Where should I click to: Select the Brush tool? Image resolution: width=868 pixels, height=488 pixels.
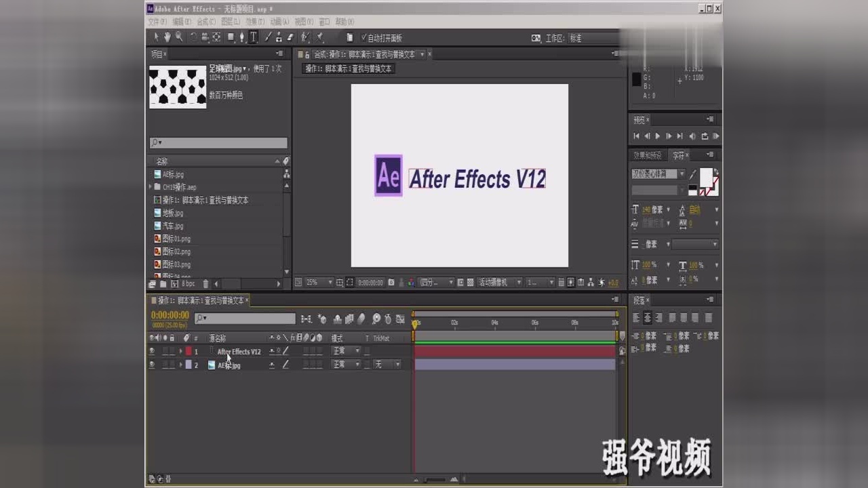pyautogui.click(x=268, y=38)
